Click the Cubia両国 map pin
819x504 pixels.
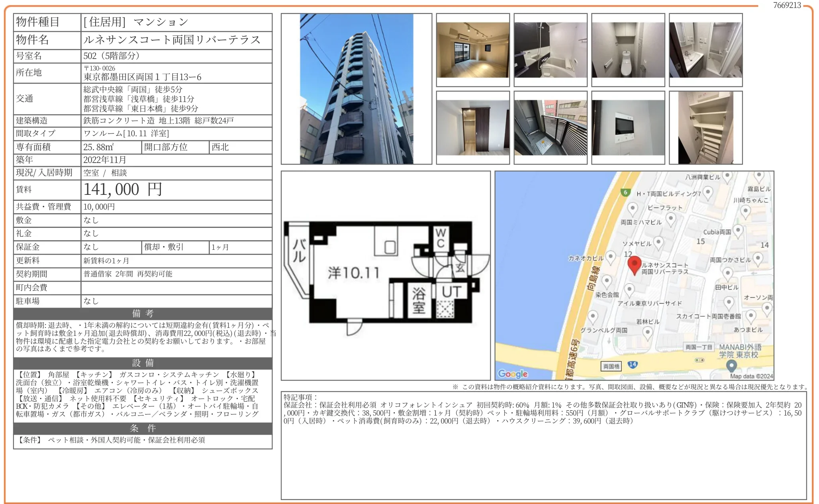click(738, 231)
